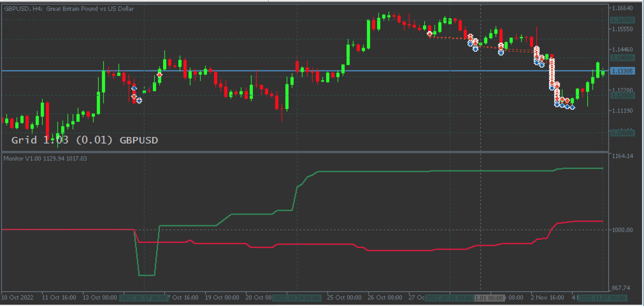Screen dimensions: 644x306
Task: Click the GBPUSD, H4 chart title text
Action: 69,9
